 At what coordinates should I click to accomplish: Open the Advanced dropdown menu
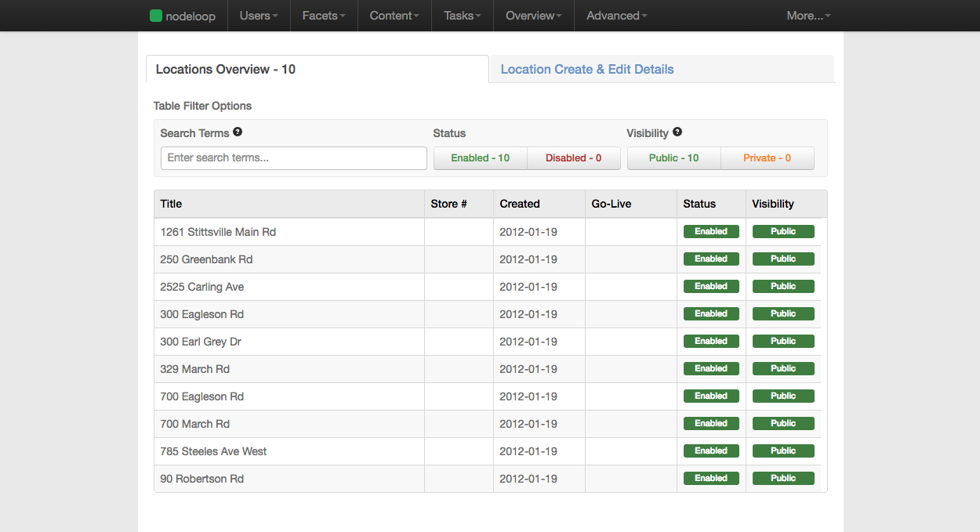617,16
